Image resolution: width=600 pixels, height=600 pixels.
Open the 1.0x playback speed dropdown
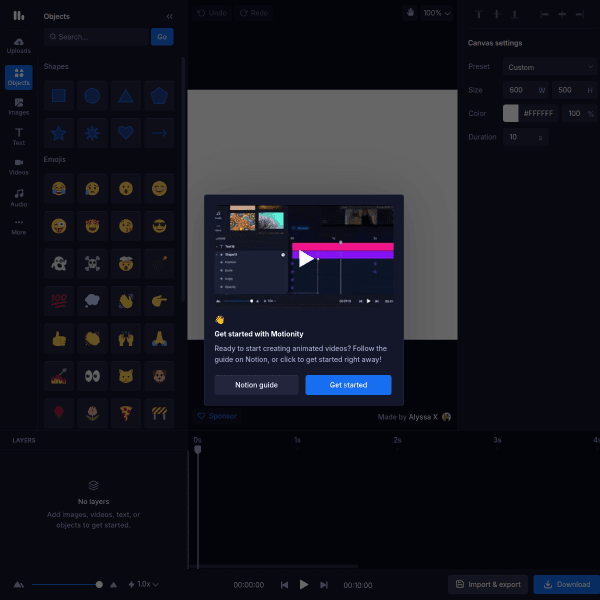(143, 584)
